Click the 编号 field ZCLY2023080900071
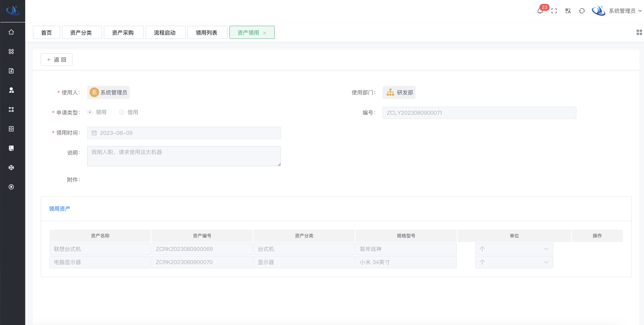 click(x=479, y=113)
